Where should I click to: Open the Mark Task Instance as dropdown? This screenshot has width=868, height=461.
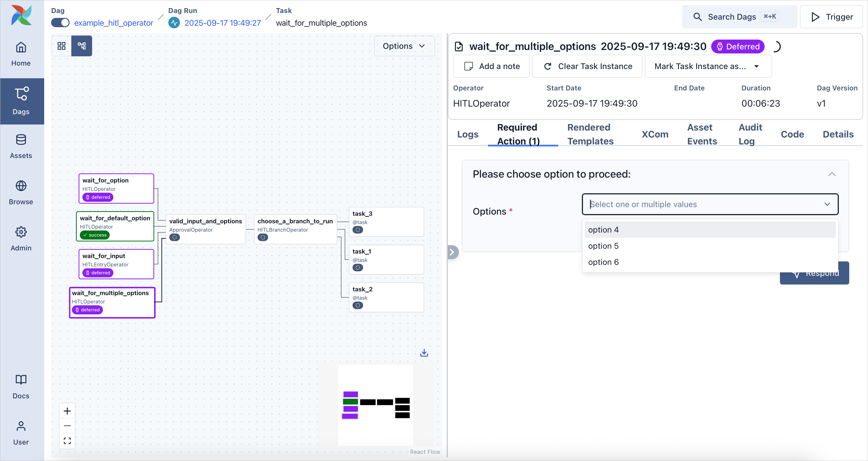[708, 66]
